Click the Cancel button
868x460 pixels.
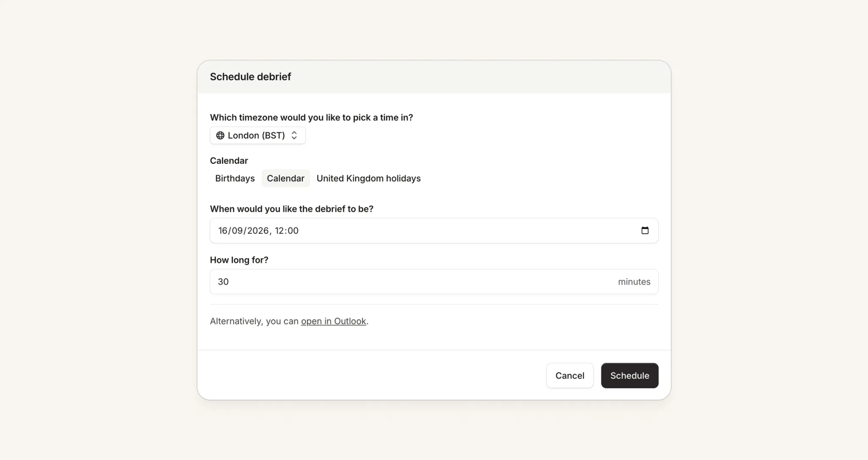[570, 376]
